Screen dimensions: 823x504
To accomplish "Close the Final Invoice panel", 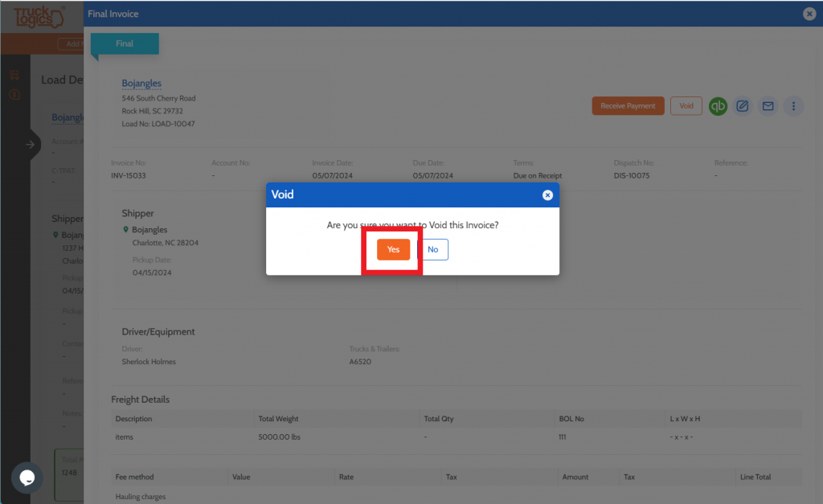I will pos(809,14).
